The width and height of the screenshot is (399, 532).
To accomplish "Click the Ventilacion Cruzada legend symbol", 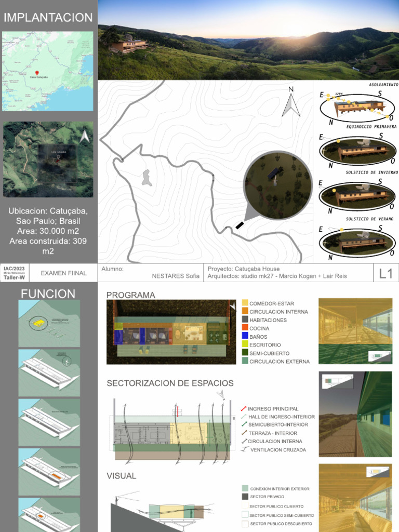I will [x=245, y=449].
